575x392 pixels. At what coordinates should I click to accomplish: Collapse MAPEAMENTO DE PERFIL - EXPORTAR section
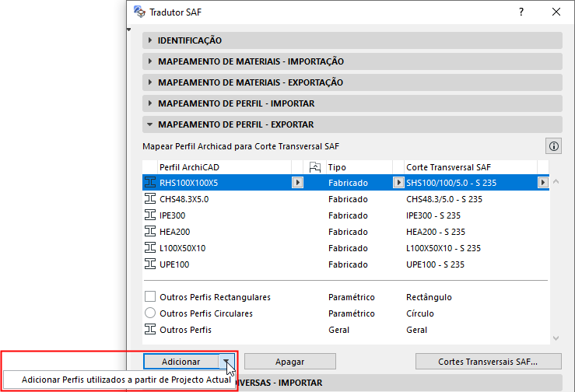tap(149, 124)
